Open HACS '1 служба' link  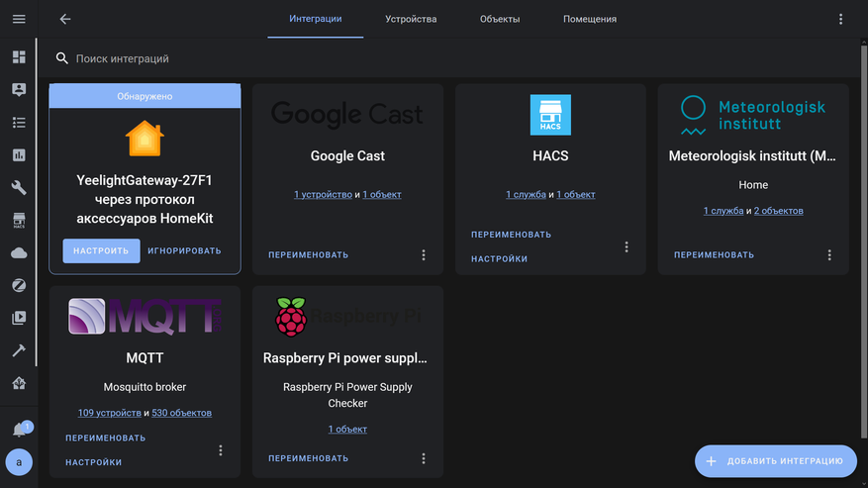tap(526, 194)
